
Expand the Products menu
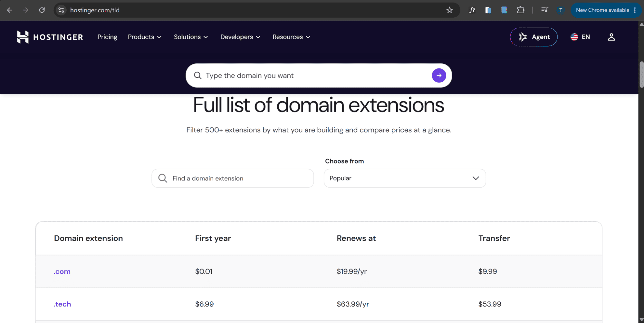click(x=145, y=37)
